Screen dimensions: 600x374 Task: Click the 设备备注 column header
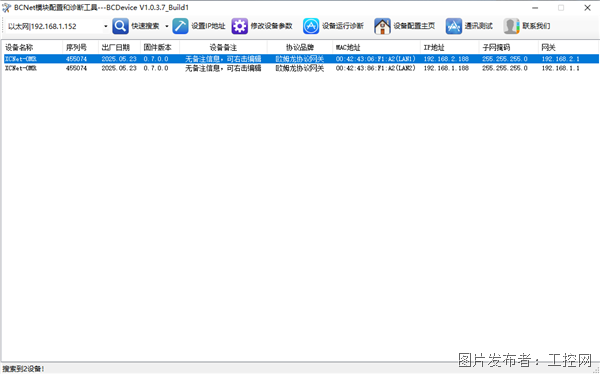(223, 47)
